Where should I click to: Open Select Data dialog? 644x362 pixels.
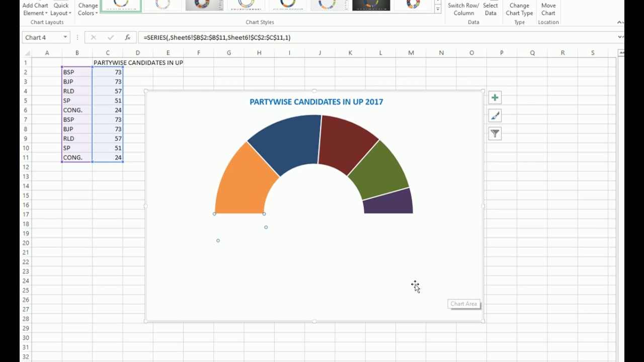pyautogui.click(x=491, y=9)
